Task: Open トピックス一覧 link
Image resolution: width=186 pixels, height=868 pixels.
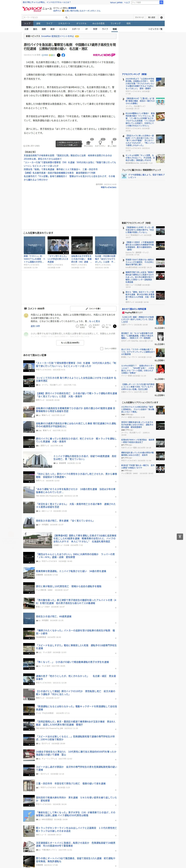Action: click(155, 29)
